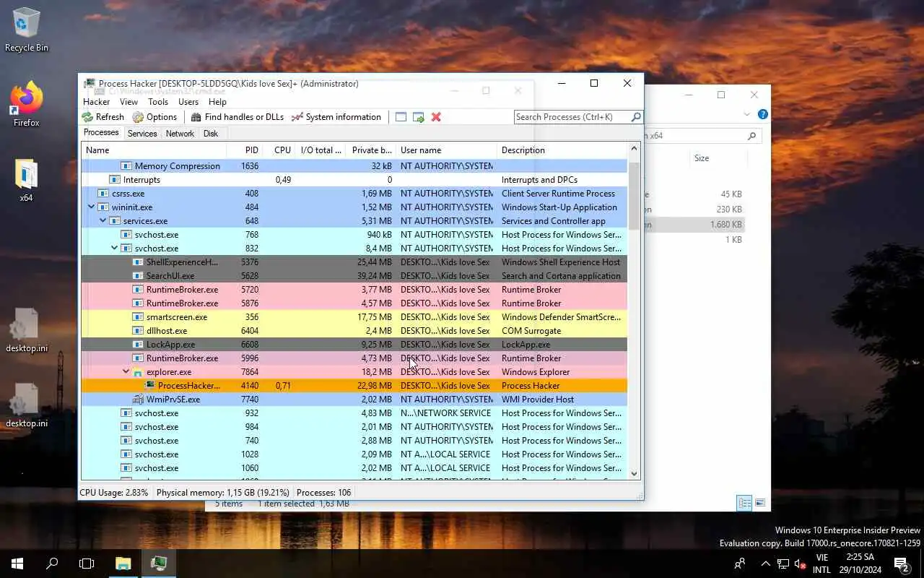The height and width of the screenshot is (578, 924).
Task: Switch to the Services tab
Action: [142, 134]
